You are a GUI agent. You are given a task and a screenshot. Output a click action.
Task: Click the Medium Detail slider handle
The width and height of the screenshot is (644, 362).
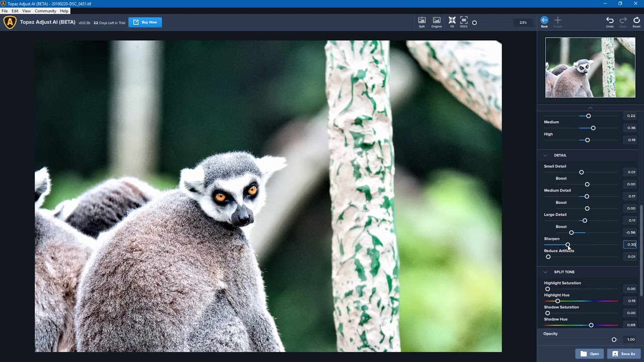tap(587, 197)
